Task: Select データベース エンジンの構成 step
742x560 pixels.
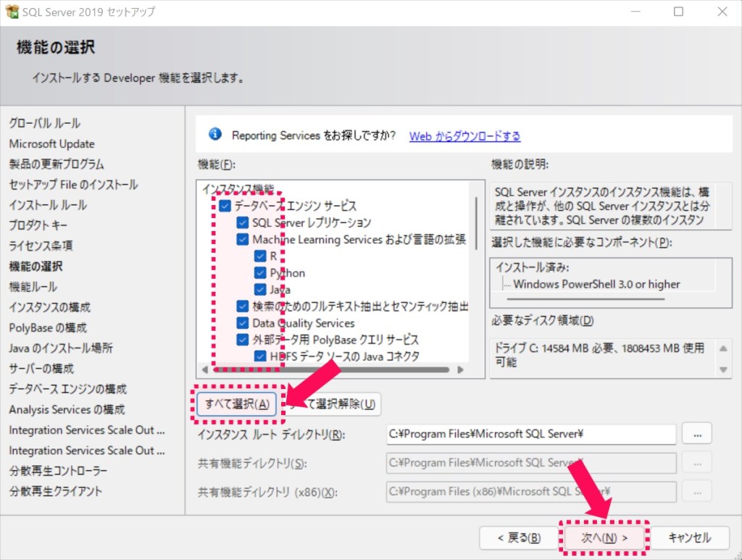Action: pos(67,389)
